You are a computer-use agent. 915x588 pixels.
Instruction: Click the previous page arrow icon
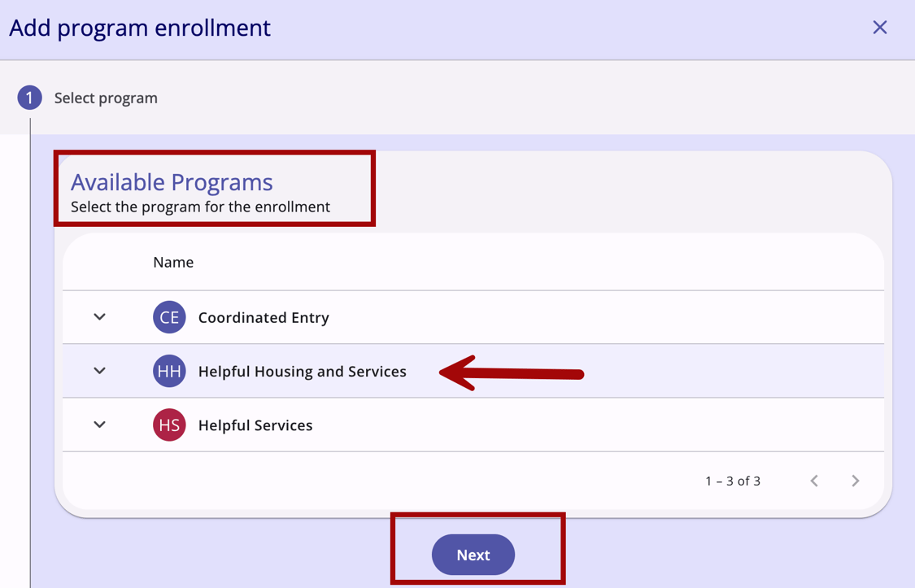814,481
